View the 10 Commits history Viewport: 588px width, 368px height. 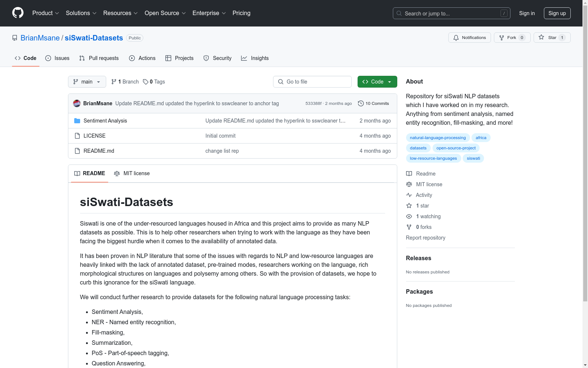[x=373, y=103]
